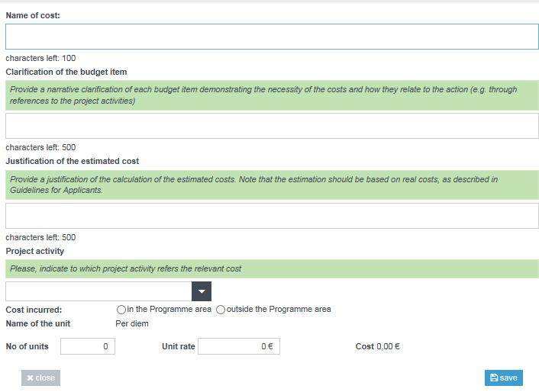This screenshot has height=392, width=539.
Task: Click the floppy disk icon on save
Action: point(494,378)
